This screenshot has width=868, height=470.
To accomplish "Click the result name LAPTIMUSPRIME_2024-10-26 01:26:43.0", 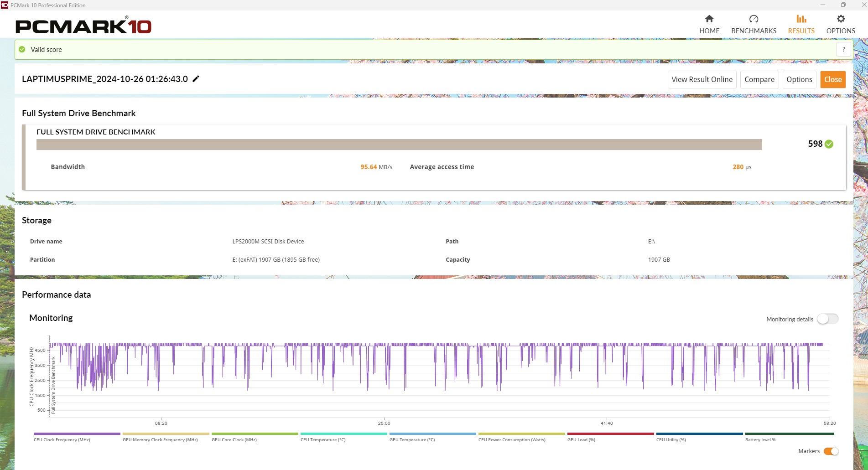I will (105, 79).
